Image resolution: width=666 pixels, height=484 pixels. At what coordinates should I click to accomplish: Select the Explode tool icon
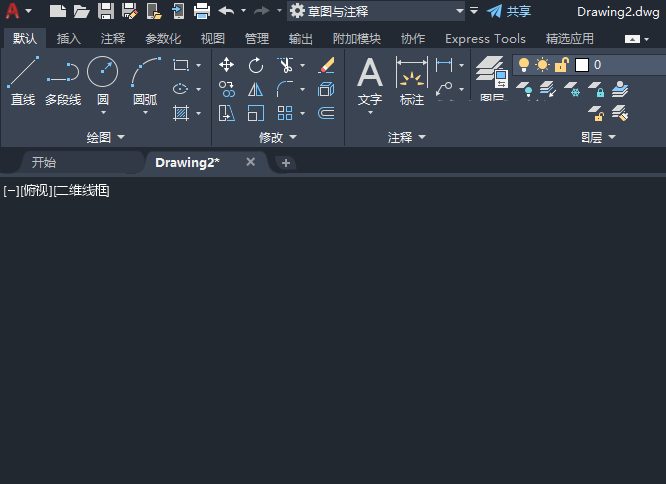(326, 89)
